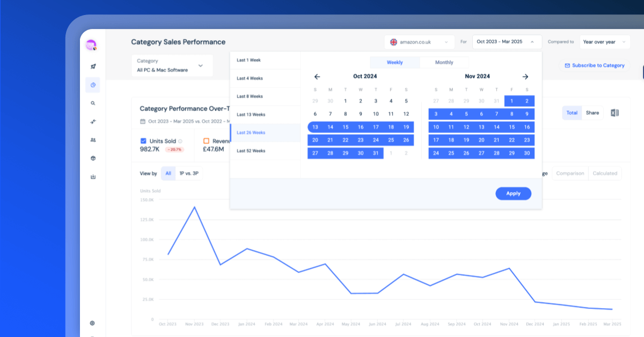Switch to the Monthly tab
Screen dimensions: 644x337
pyautogui.click(x=444, y=62)
